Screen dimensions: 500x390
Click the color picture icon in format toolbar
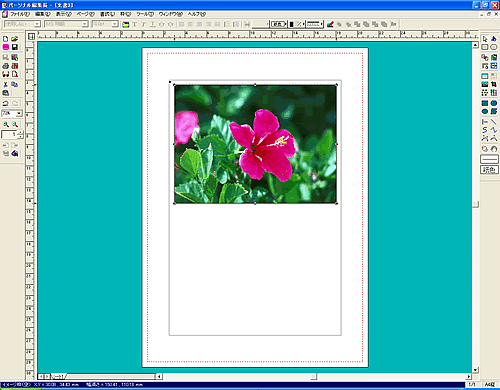click(126, 24)
